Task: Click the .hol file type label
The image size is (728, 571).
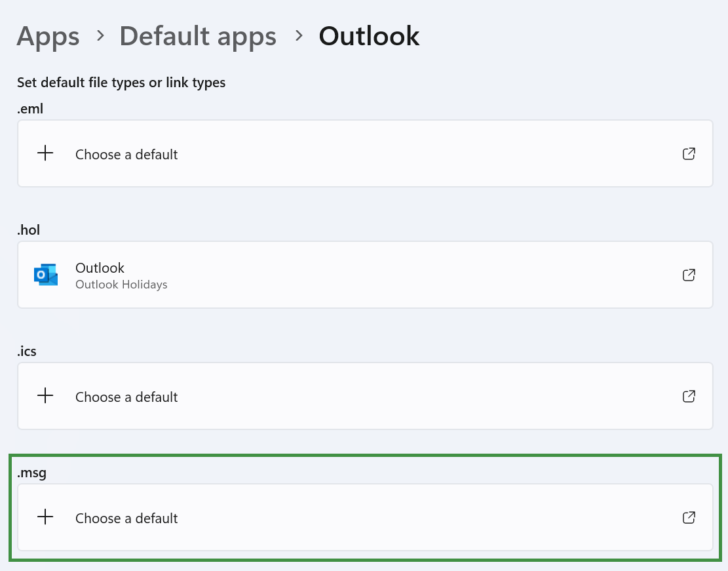Action: (x=29, y=230)
